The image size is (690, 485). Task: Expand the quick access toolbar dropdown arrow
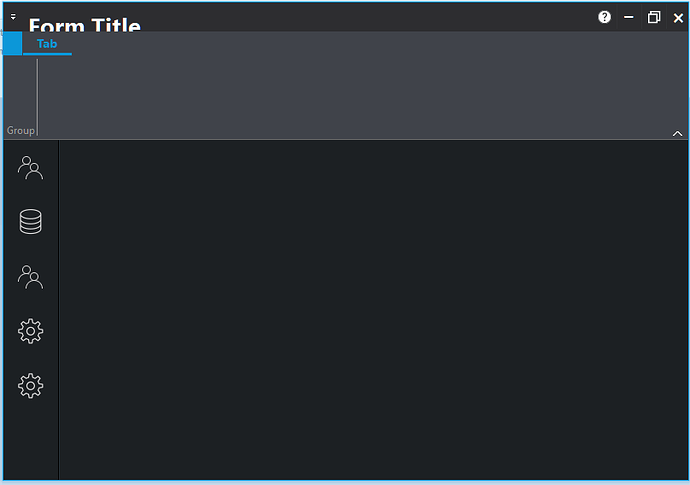(13, 17)
